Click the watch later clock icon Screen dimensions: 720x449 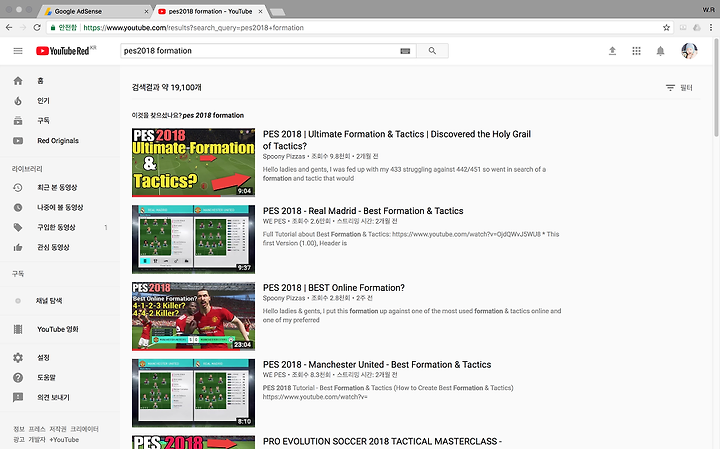click(18, 208)
